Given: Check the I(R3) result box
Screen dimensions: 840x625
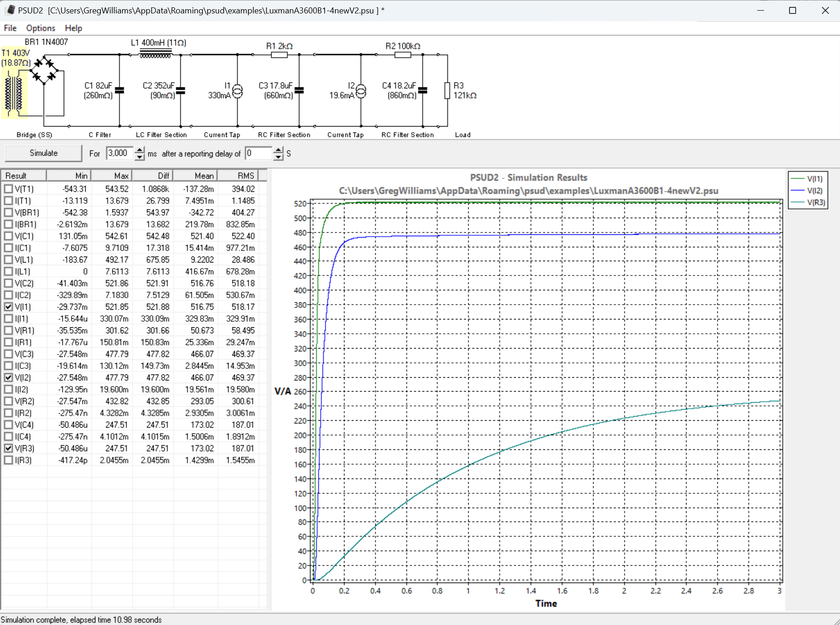Looking at the screenshot, I should [8, 460].
